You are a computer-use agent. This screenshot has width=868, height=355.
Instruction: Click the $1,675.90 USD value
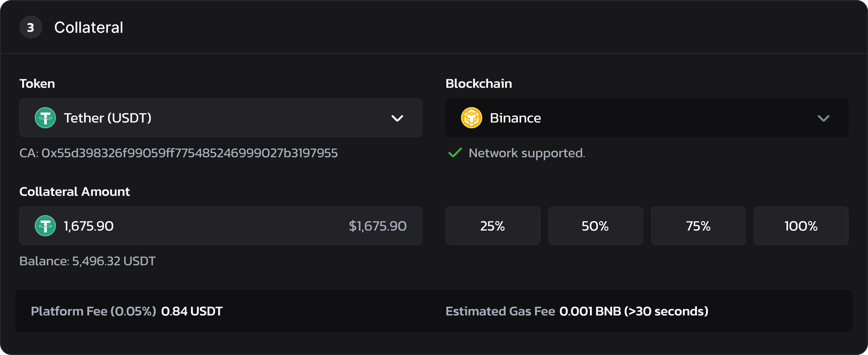(x=377, y=226)
